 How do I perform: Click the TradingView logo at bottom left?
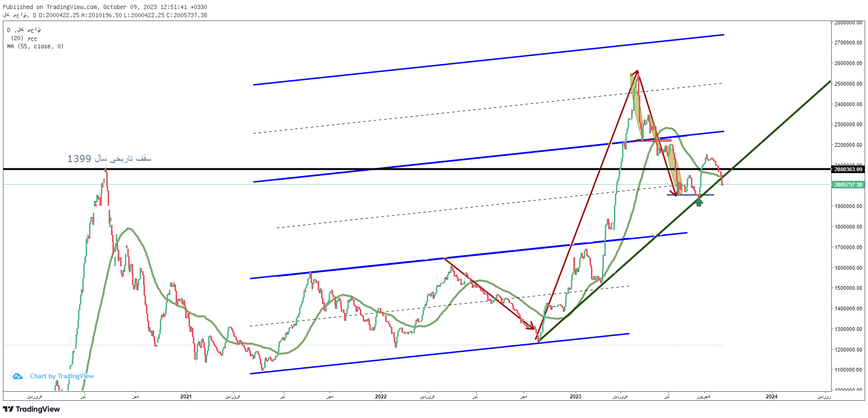pos(32,409)
